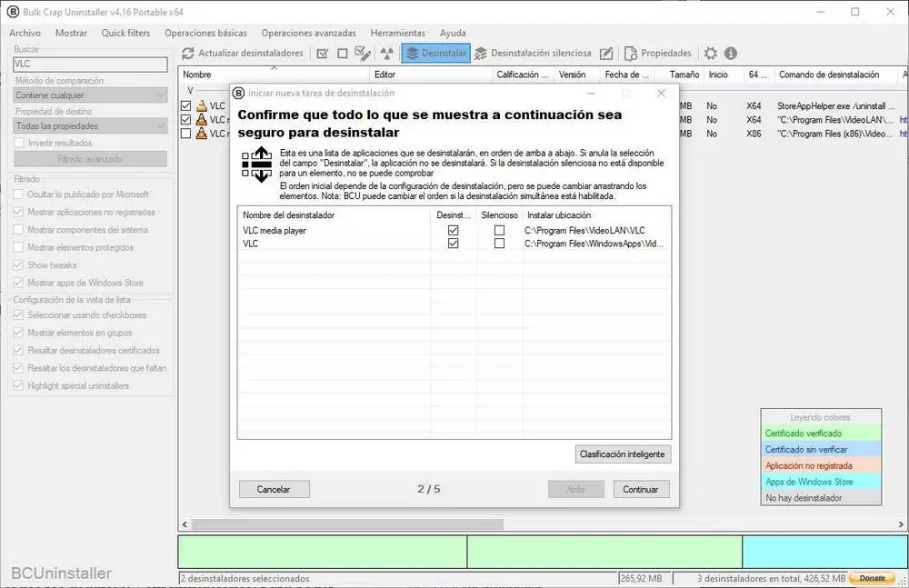This screenshot has width=909, height=588.
Task: Click Cancelar in the dialog
Action: coord(274,490)
